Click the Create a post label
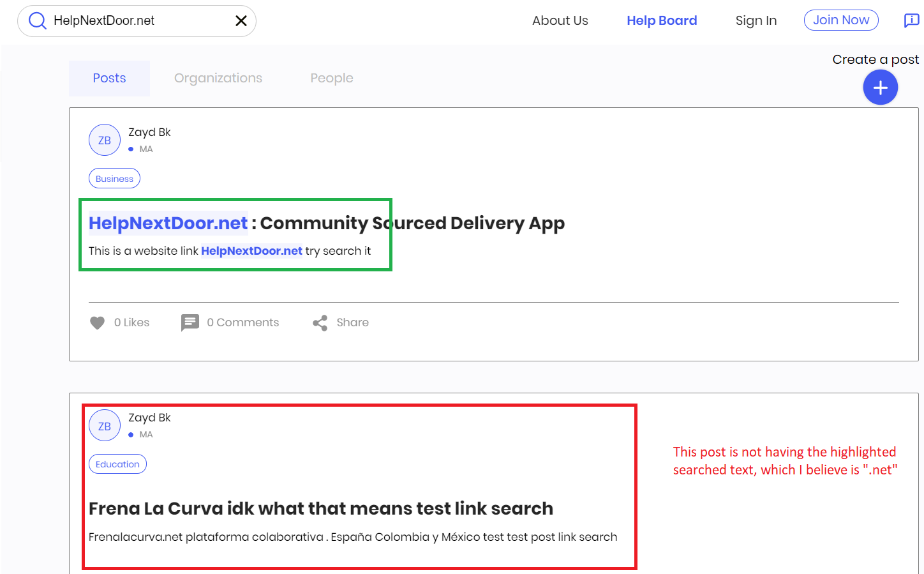Viewport: 924px width, 574px height. pyautogui.click(x=876, y=59)
